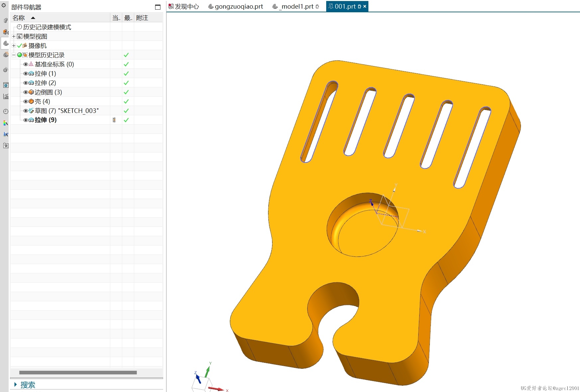580x392 pixels.
Task: Close the 001.prt tab
Action: tap(365, 6)
